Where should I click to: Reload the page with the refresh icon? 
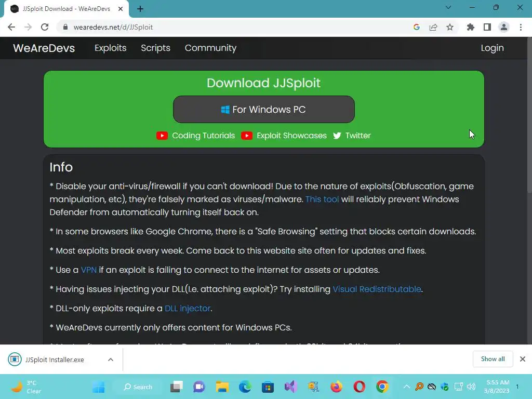(45, 27)
